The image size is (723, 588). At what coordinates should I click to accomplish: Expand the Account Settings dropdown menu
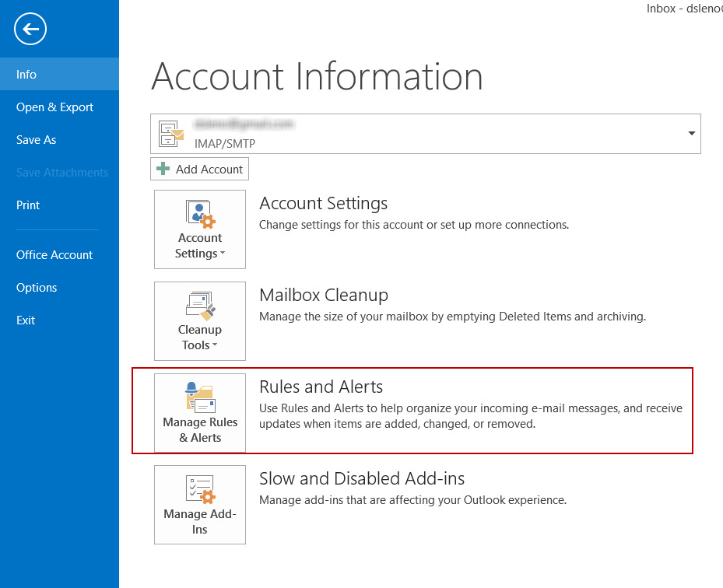[x=222, y=254]
